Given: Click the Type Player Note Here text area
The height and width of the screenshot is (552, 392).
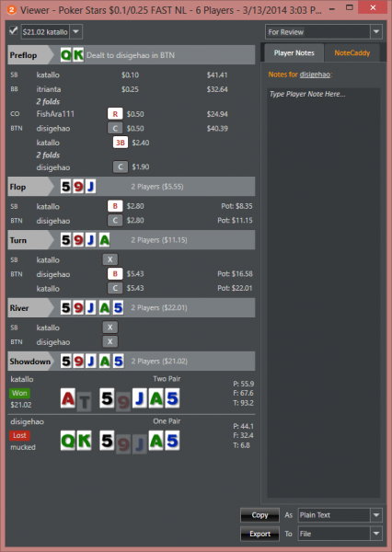Looking at the screenshot, I should click(323, 293).
